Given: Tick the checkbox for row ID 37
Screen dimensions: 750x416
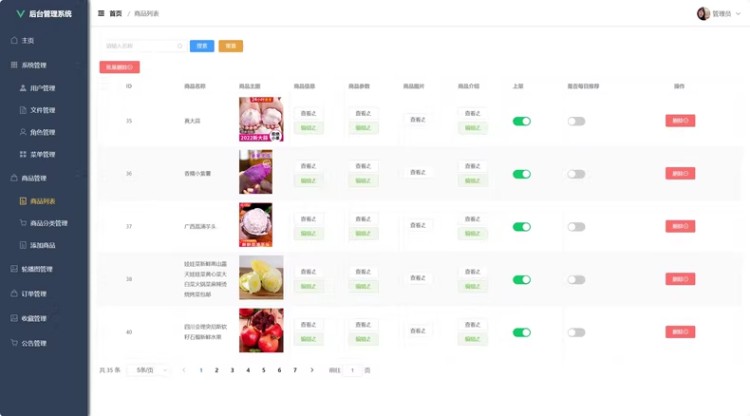Looking at the screenshot, I should [x=106, y=226].
